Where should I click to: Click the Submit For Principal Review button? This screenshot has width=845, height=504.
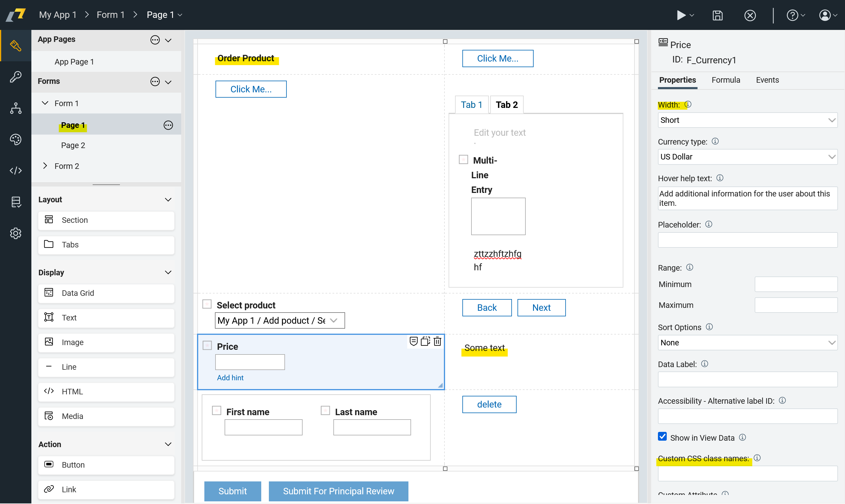pos(338,491)
